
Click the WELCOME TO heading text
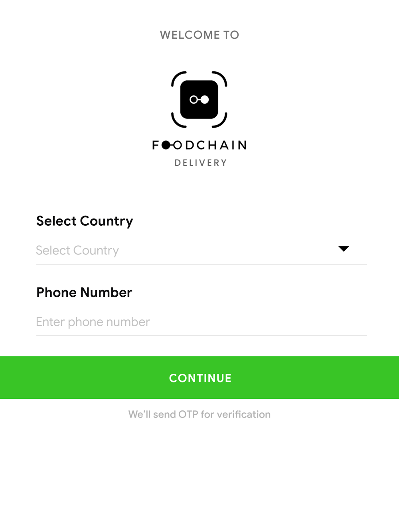199,35
